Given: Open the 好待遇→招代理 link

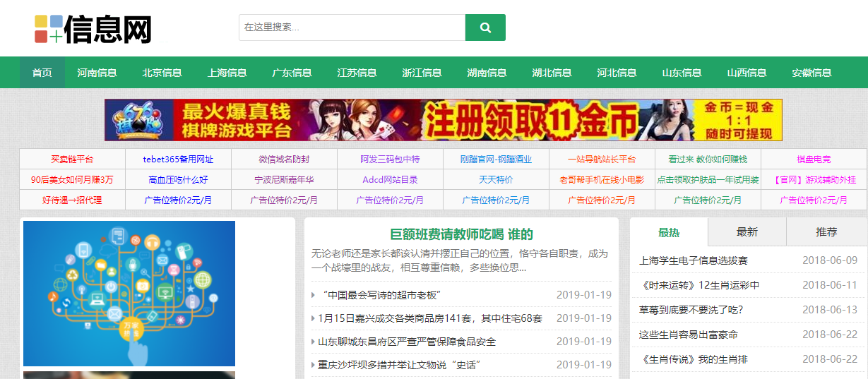Looking at the screenshot, I should point(72,200).
